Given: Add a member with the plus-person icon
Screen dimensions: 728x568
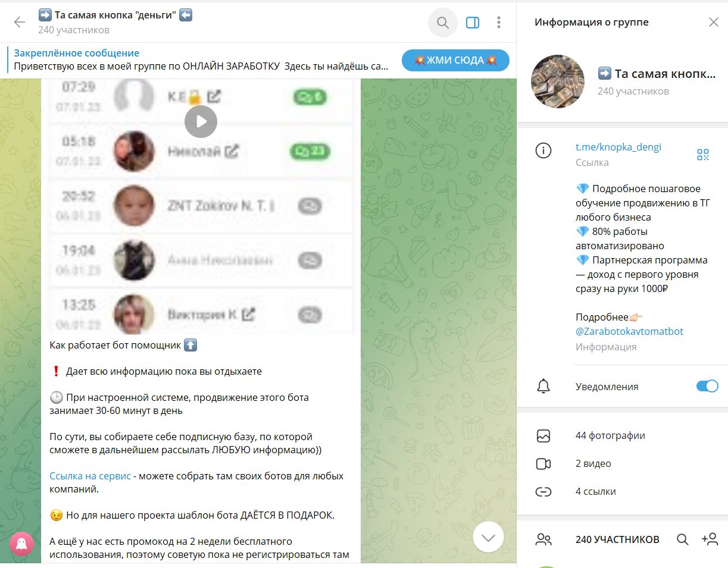Looking at the screenshot, I should [x=710, y=539].
